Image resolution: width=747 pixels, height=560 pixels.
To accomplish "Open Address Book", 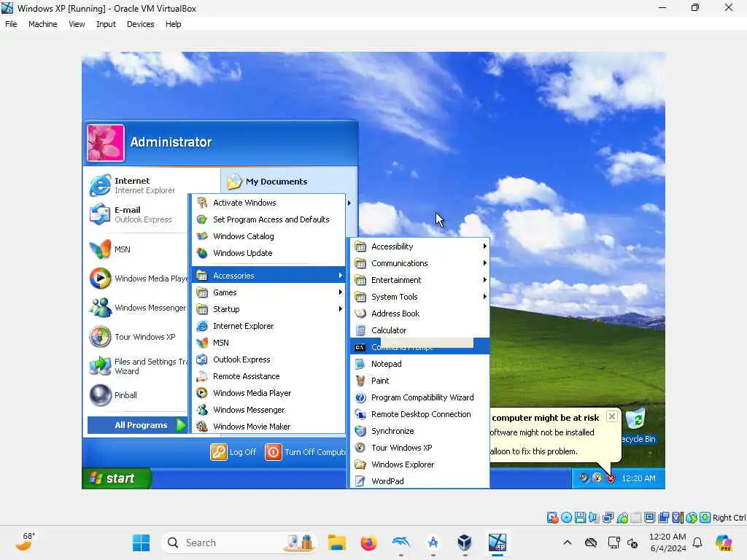I will tap(419, 314).
